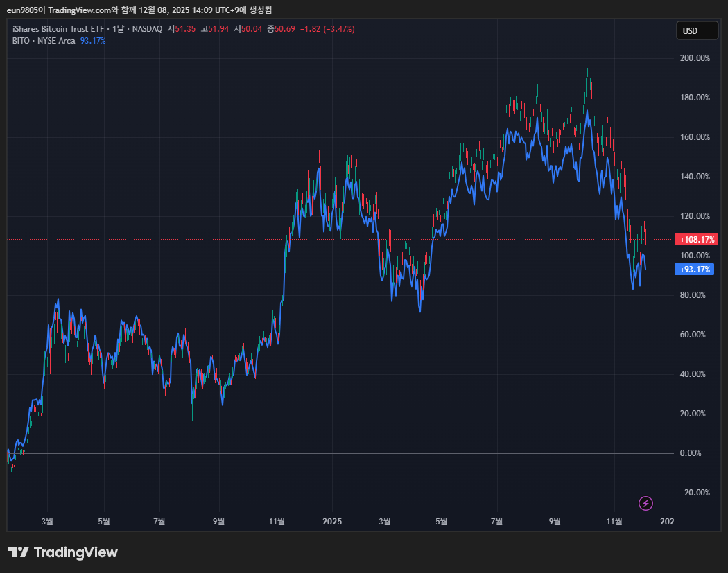Click the 180.00% axis label
Image resolution: width=728 pixels, height=573 pixels.
695,98
